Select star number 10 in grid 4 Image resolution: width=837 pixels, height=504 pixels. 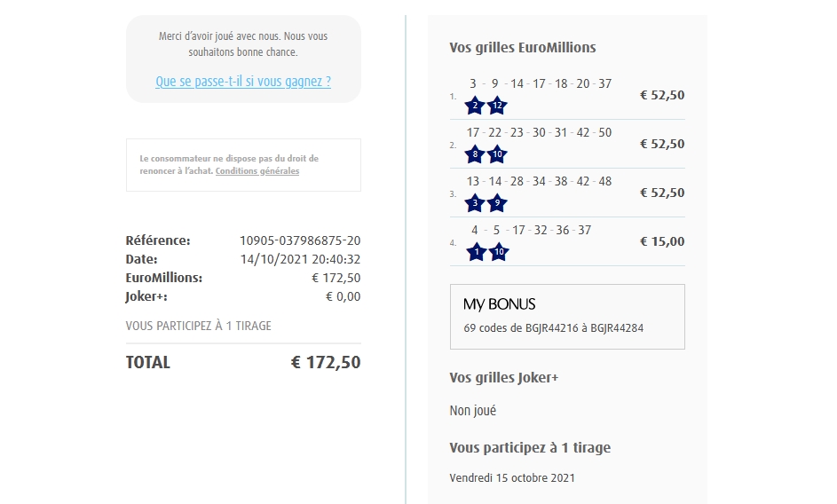(499, 252)
